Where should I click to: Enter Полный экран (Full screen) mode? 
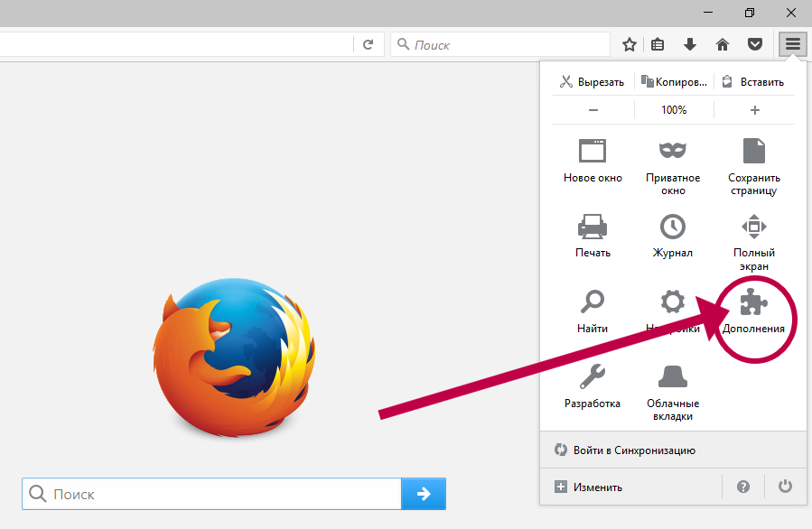754,227
